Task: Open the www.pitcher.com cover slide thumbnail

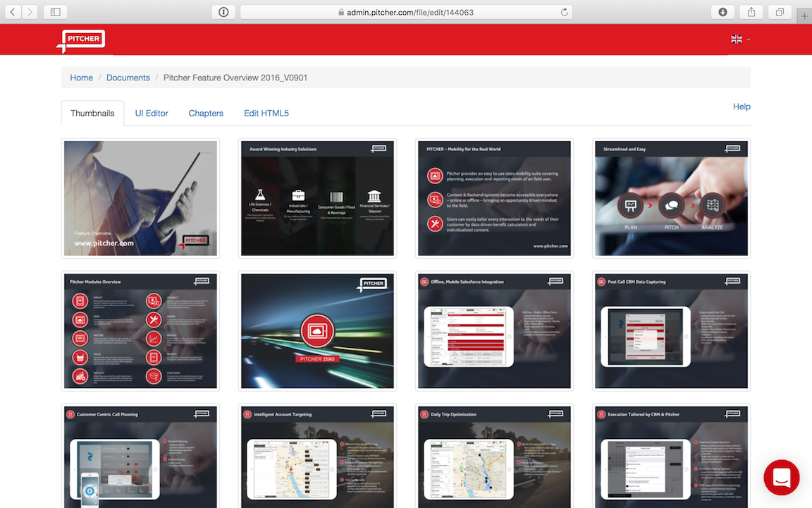Action: [x=140, y=198]
